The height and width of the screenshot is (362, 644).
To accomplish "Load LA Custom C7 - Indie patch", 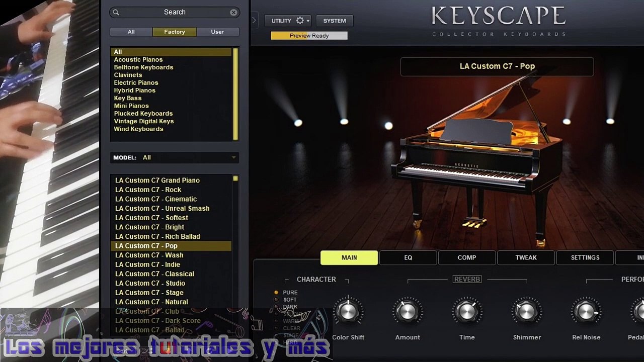I will (171, 264).
